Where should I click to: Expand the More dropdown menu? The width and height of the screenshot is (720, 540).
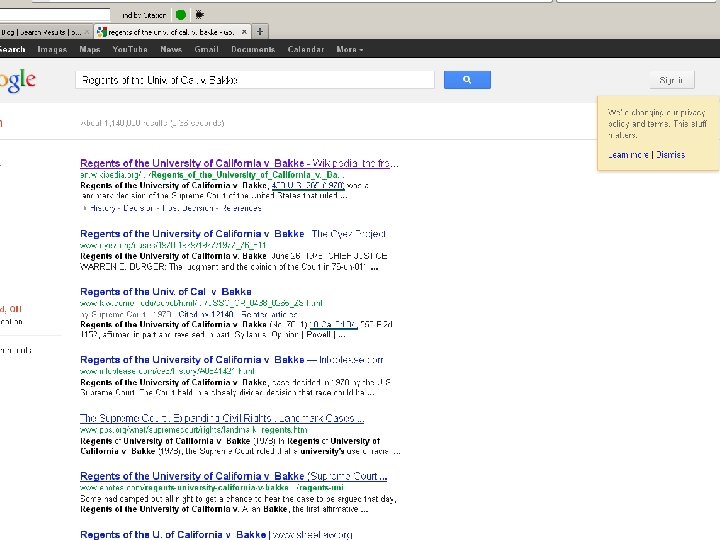pyautogui.click(x=349, y=49)
